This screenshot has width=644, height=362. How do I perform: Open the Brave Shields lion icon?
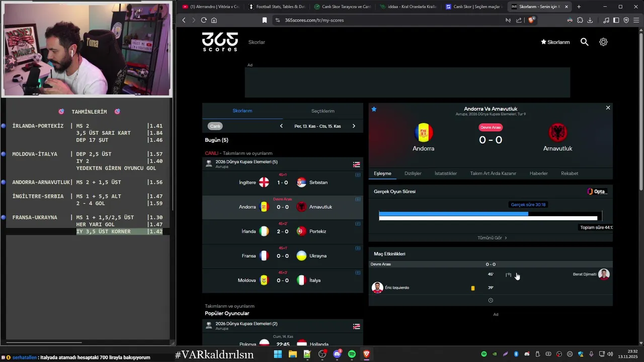(531, 20)
